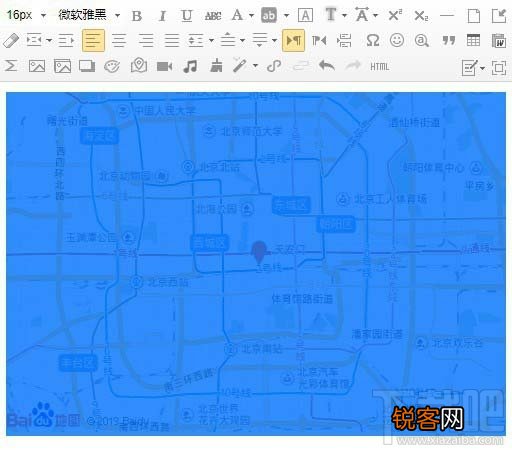Expand the paragraph format T dropdown arrow
Image resolution: width=512 pixels, height=450 pixels.
[344, 15]
